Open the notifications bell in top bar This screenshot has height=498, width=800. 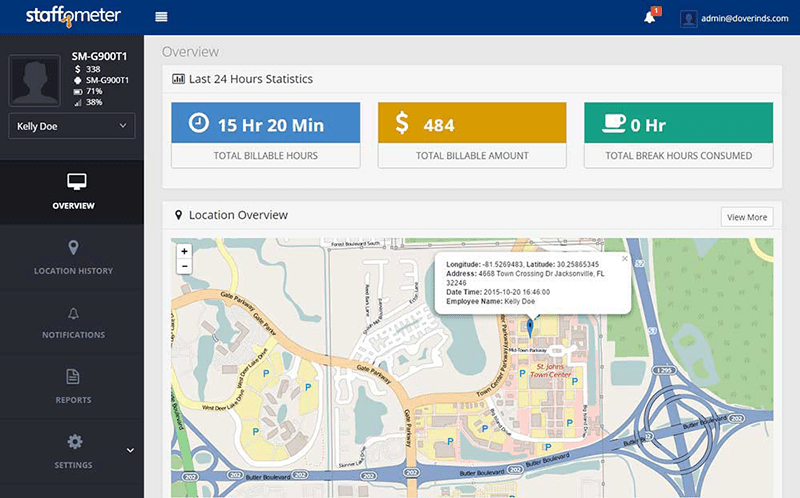tap(650, 17)
